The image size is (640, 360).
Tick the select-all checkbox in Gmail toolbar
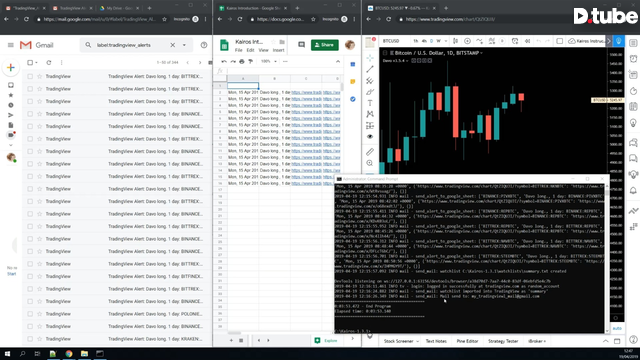30,62
